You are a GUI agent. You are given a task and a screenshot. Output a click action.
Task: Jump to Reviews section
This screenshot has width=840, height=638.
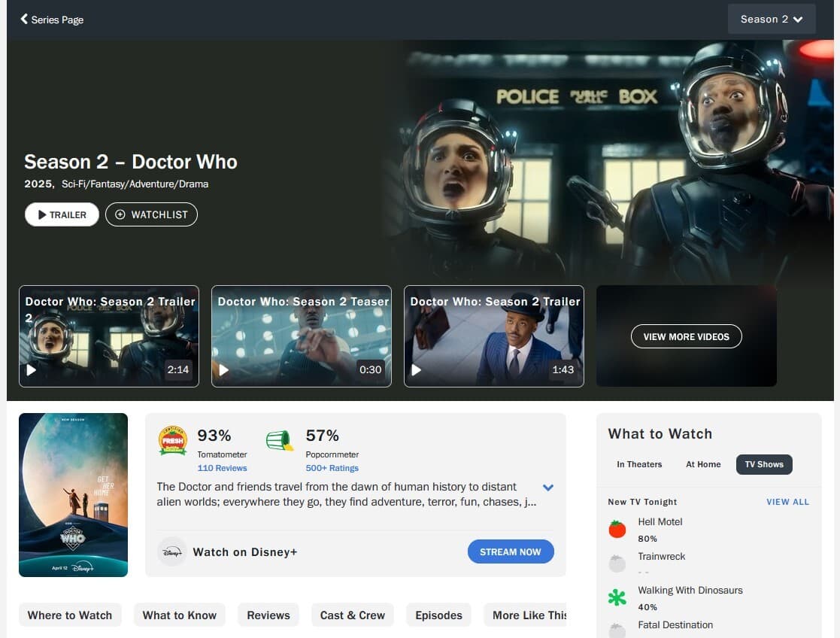(268, 615)
